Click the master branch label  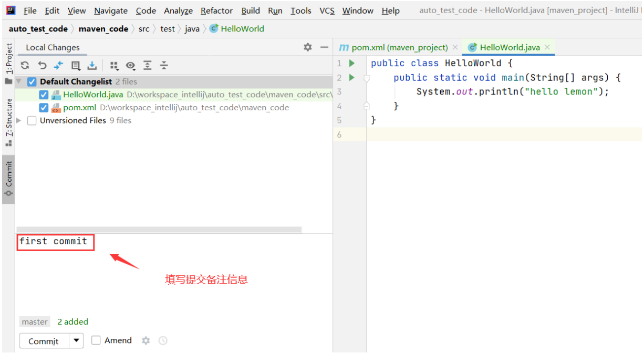pos(35,321)
